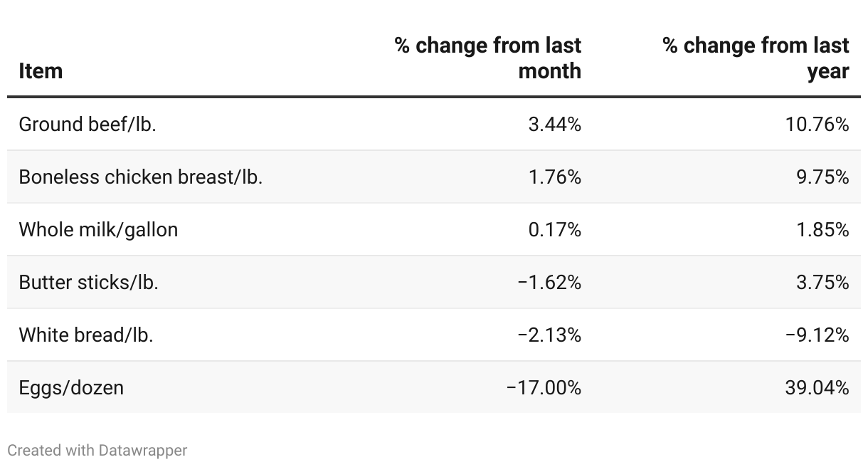This screenshot has width=868, height=467.
Task: Select the 9.75% yearly change cell
Action: tap(822, 177)
